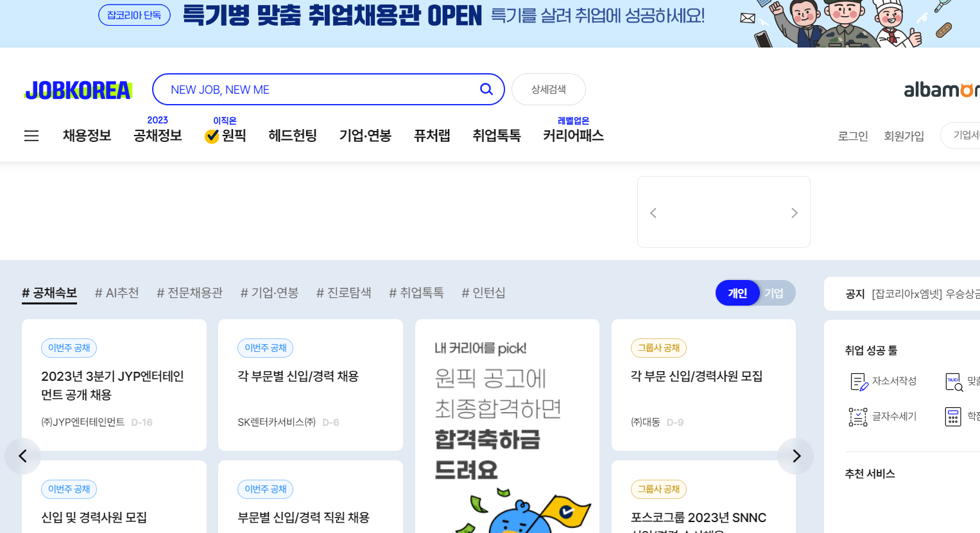Screen dimensions: 980x533
Task: Click the 특기병 맞춤 취업채용관 OPEN banner text
Action: tap(332, 15)
